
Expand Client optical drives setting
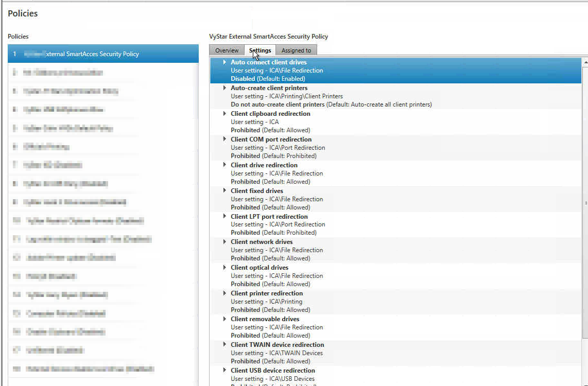click(x=224, y=268)
